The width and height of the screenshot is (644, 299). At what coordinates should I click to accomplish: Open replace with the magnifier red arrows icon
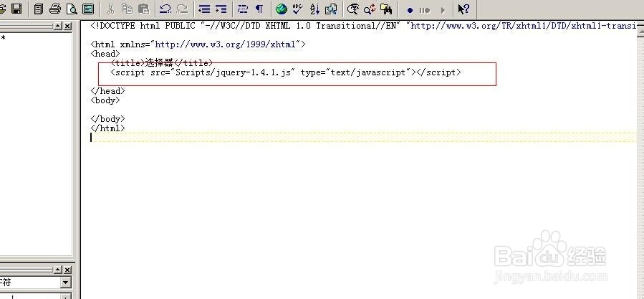point(370,9)
